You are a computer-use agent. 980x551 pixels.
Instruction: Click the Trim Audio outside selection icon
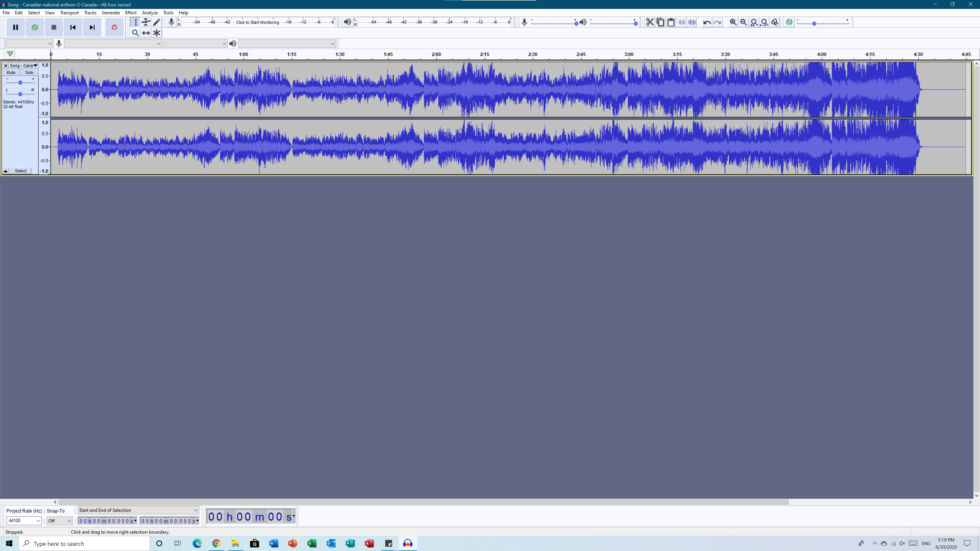click(681, 22)
